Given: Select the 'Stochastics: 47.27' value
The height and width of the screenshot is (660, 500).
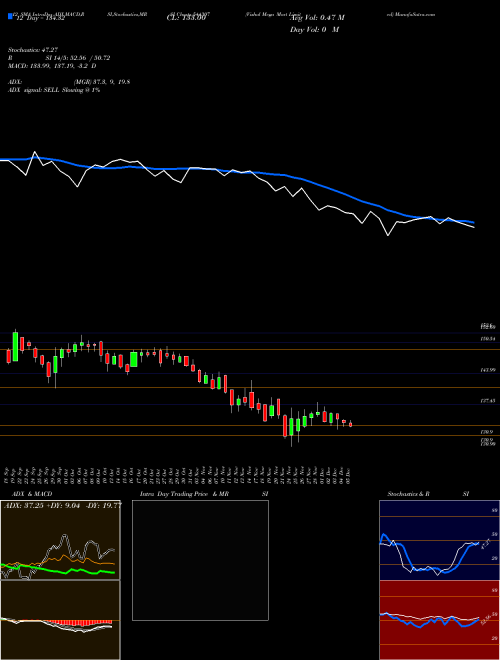Looking at the screenshot, I should click(32, 50).
